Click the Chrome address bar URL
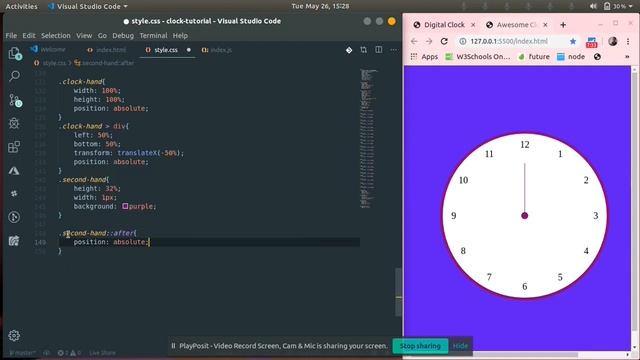Screen dimensions: 640x360 [x=509, y=41]
